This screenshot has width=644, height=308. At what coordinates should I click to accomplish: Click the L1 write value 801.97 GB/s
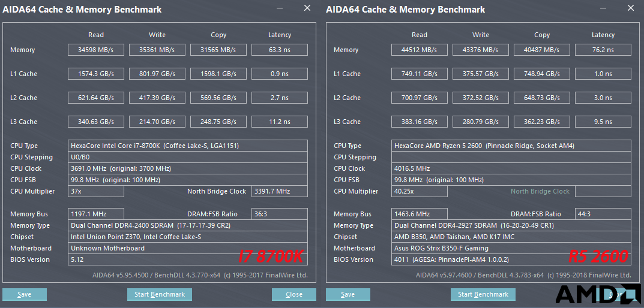tap(157, 74)
